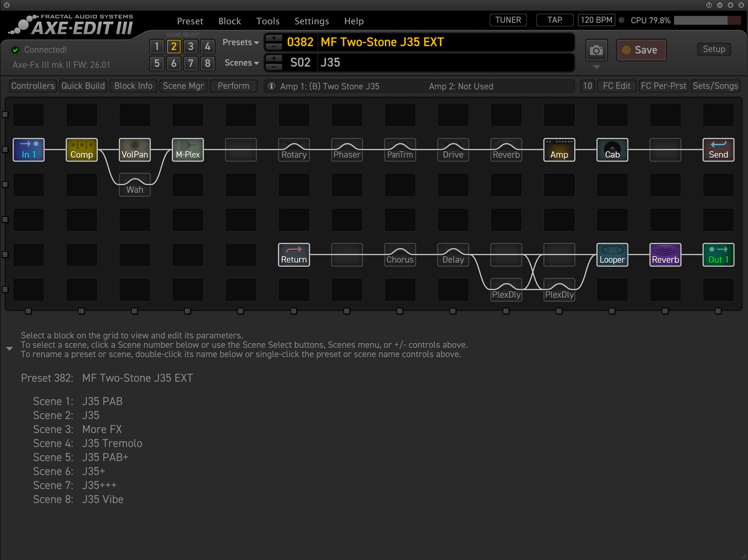Viewport: 748px width, 560px height.
Task: Select the bypassed Delay block
Action: pos(453,255)
